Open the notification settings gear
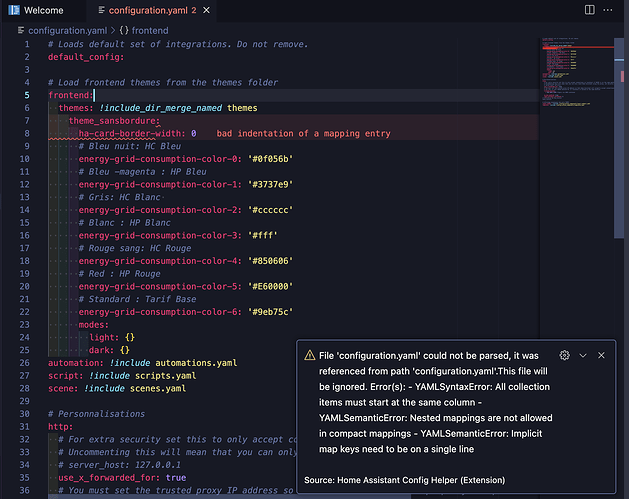Viewport: 629px width, 499px height. click(564, 355)
